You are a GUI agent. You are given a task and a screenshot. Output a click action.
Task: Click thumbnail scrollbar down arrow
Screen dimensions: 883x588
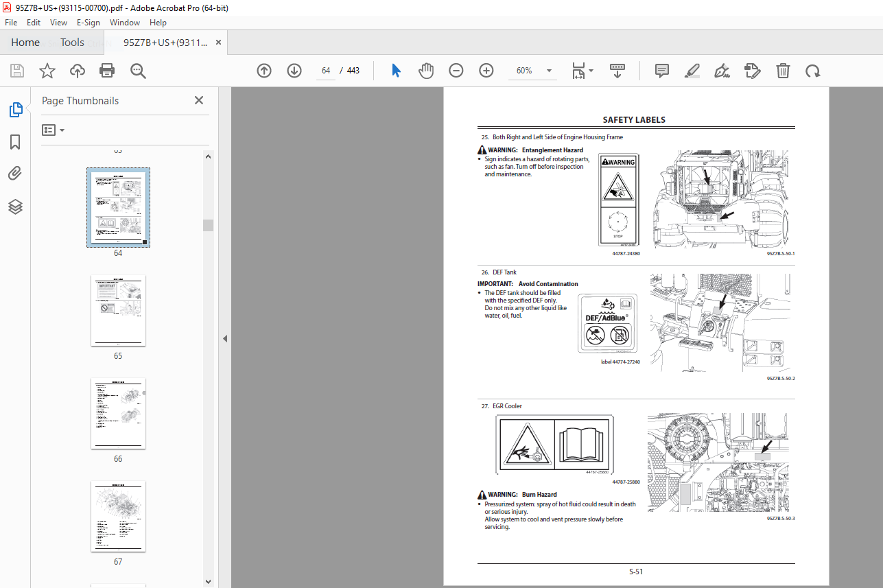point(208,582)
